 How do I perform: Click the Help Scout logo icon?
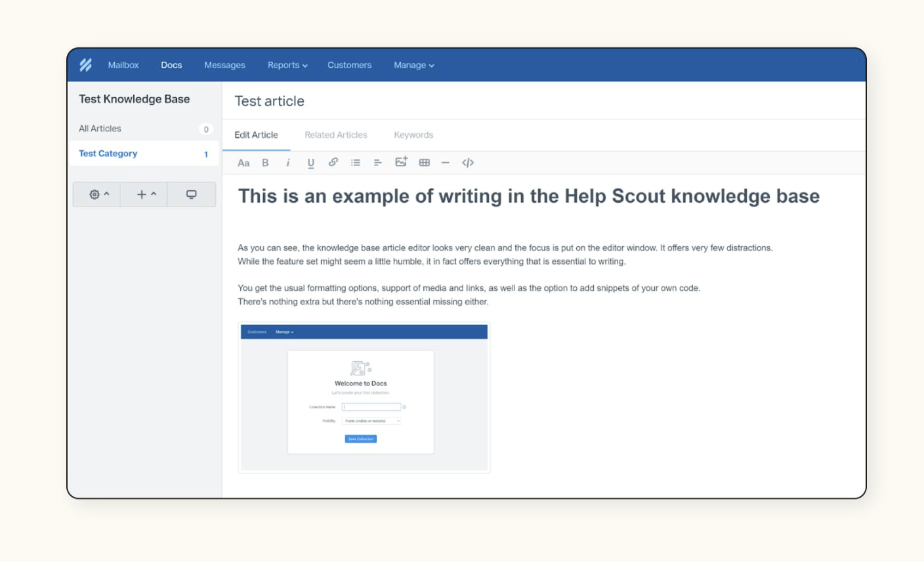point(86,65)
